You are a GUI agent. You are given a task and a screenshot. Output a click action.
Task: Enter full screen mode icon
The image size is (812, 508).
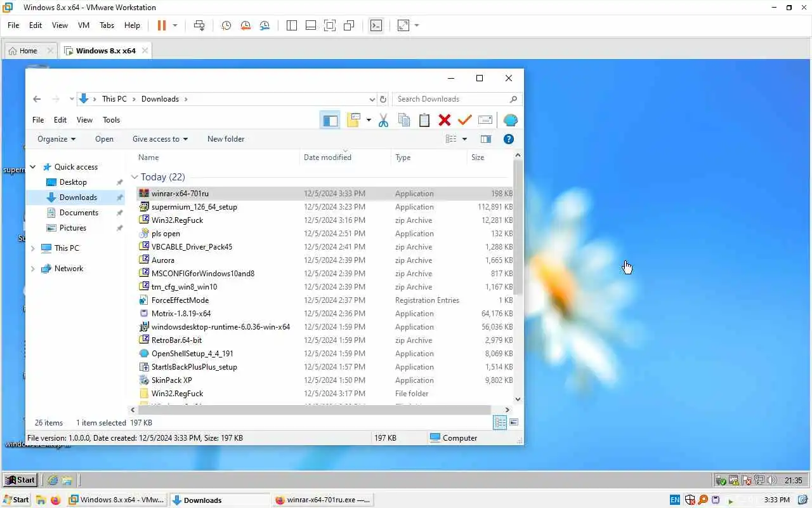pyautogui.click(x=330, y=25)
